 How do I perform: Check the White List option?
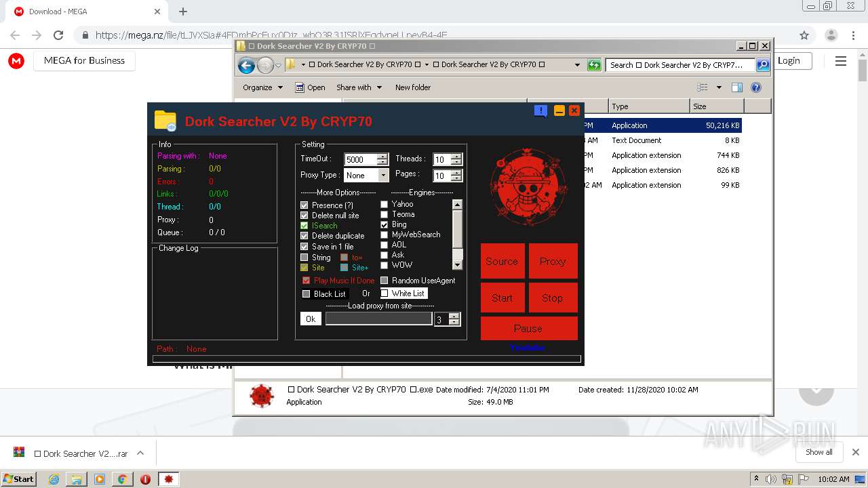tap(384, 293)
